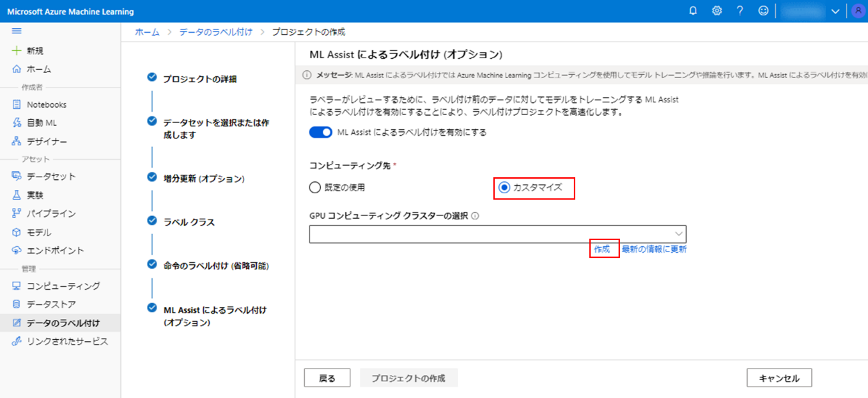The height and width of the screenshot is (398, 868).
Task: Open help question mark icon
Action: tap(740, 11)
